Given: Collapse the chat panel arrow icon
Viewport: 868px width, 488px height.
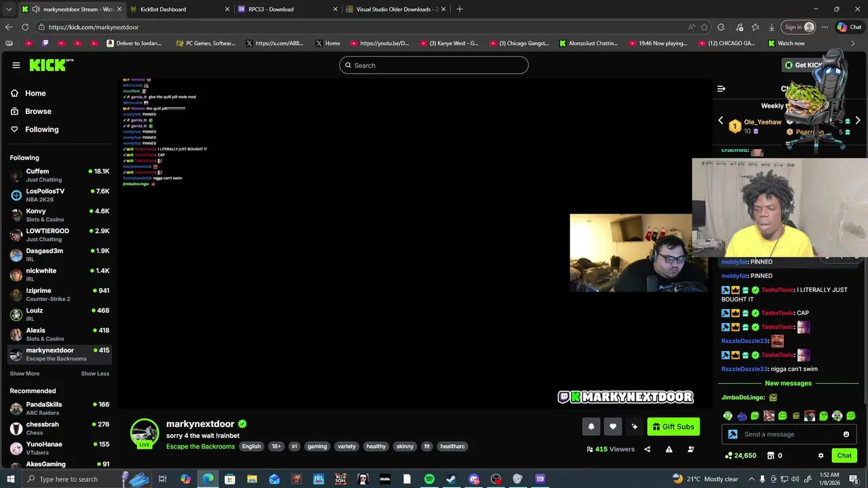Looking at the screenshot, I should pos(721,89).
